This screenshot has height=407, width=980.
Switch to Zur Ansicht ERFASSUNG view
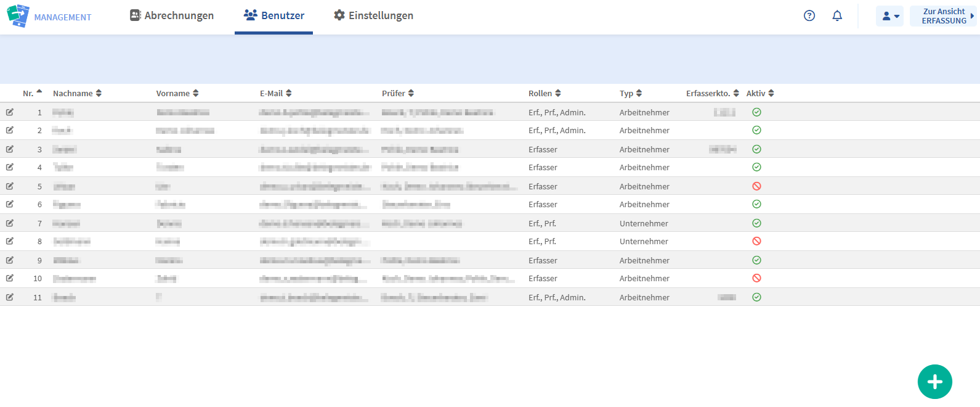tap(943, 16)
